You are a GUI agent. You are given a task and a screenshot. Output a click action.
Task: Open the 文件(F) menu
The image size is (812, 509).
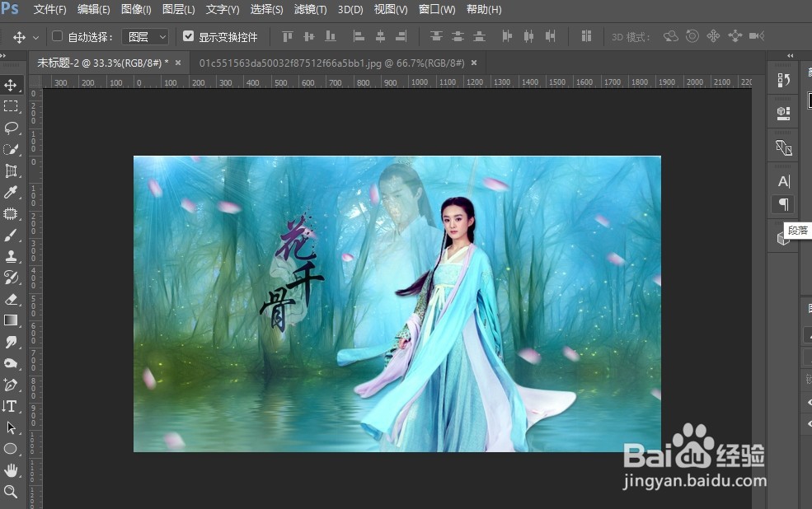(x=49, y=9)
